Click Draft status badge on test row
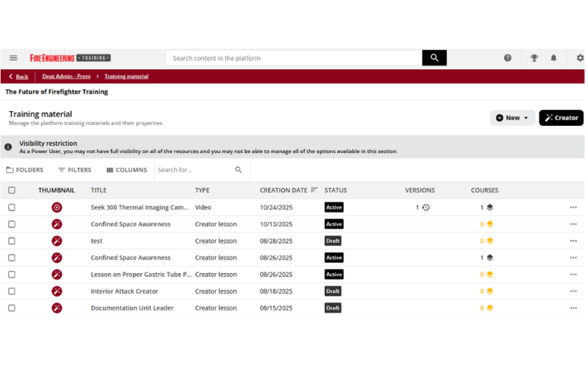The image size is (588, 368). coord(333,241)
